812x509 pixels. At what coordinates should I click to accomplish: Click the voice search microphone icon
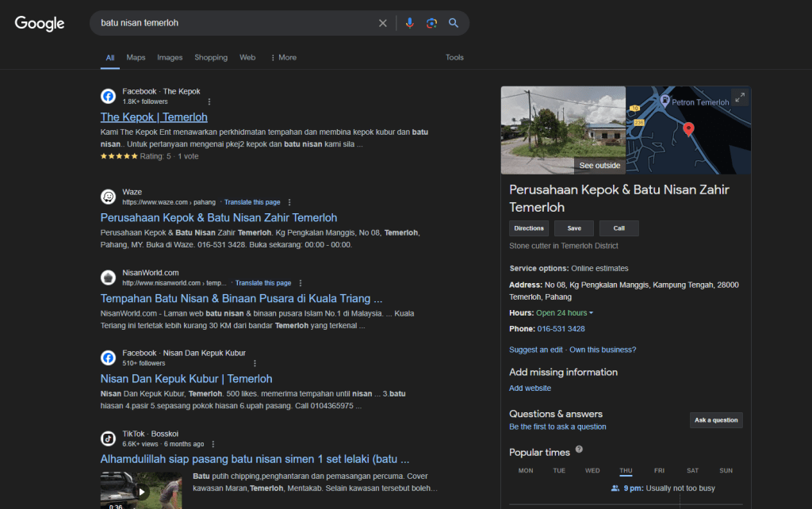[409, 23]
